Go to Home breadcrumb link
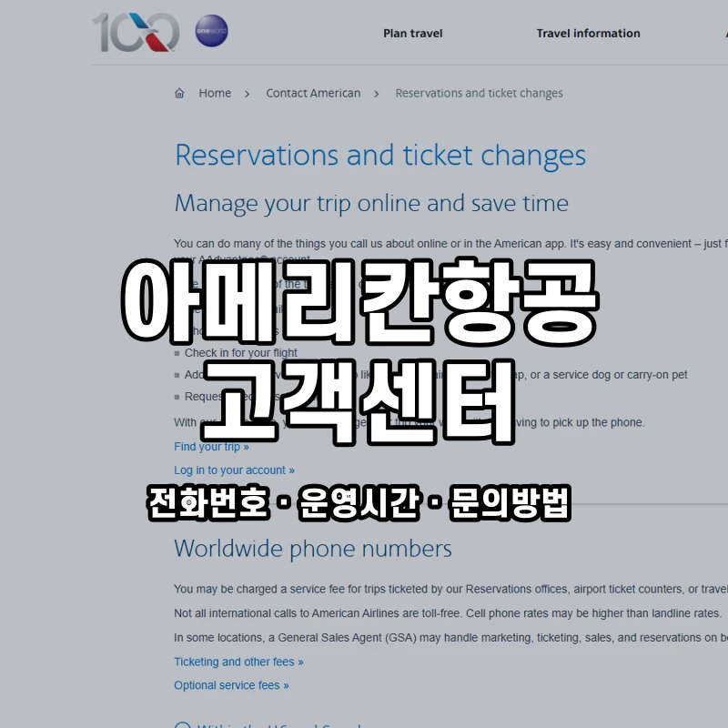Viewport: 728px width, 728px height. [x=215, y=94]
